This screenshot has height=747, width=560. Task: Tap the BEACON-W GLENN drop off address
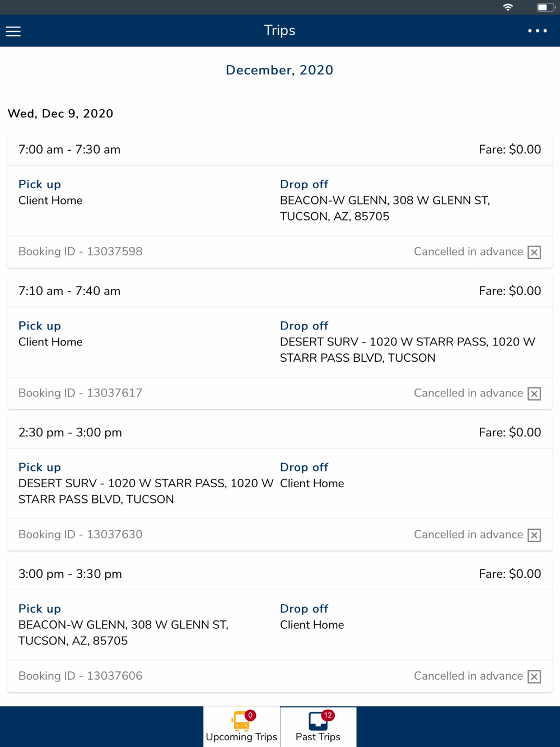[x=385, y=208]
